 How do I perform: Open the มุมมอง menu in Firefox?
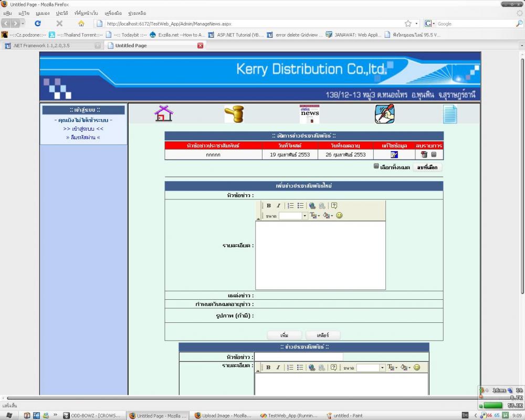tap(43, 13)
